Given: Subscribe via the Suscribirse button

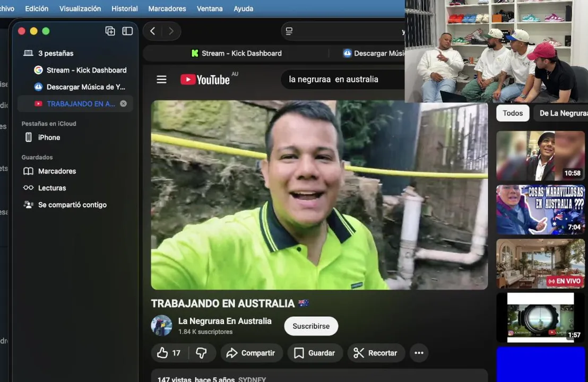Looking at the screenshot, I should click(x=311, y=326).
